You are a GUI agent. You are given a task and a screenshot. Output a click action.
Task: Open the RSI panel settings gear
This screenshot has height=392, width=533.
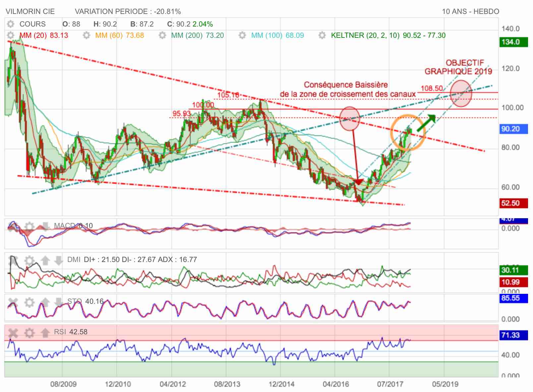click(x=30, y=332)
